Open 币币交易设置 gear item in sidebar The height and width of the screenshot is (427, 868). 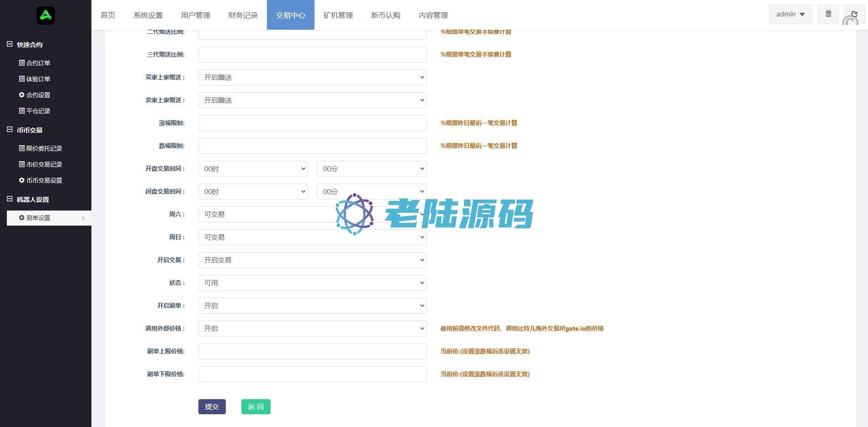click(x=40, y=180)
